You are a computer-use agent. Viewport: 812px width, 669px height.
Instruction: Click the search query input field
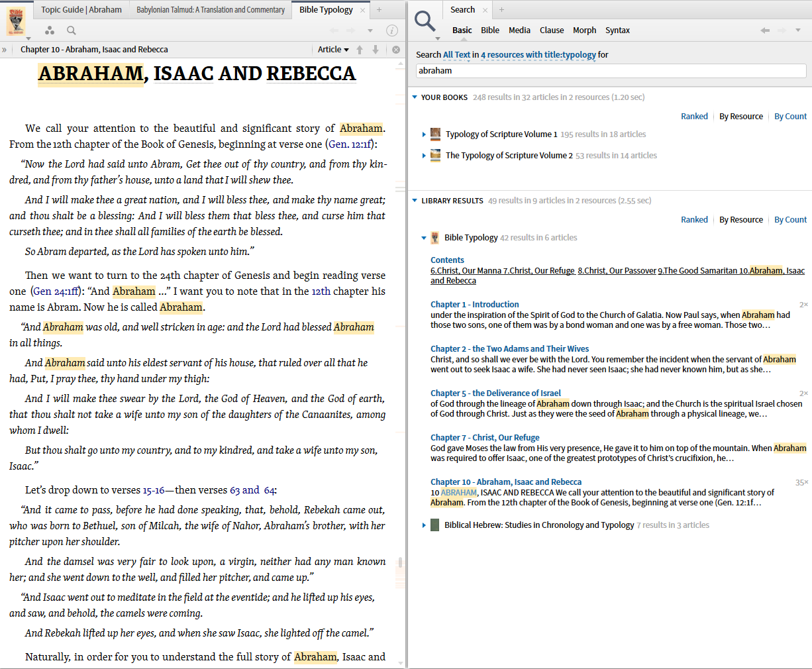click(x=611, y=71)
